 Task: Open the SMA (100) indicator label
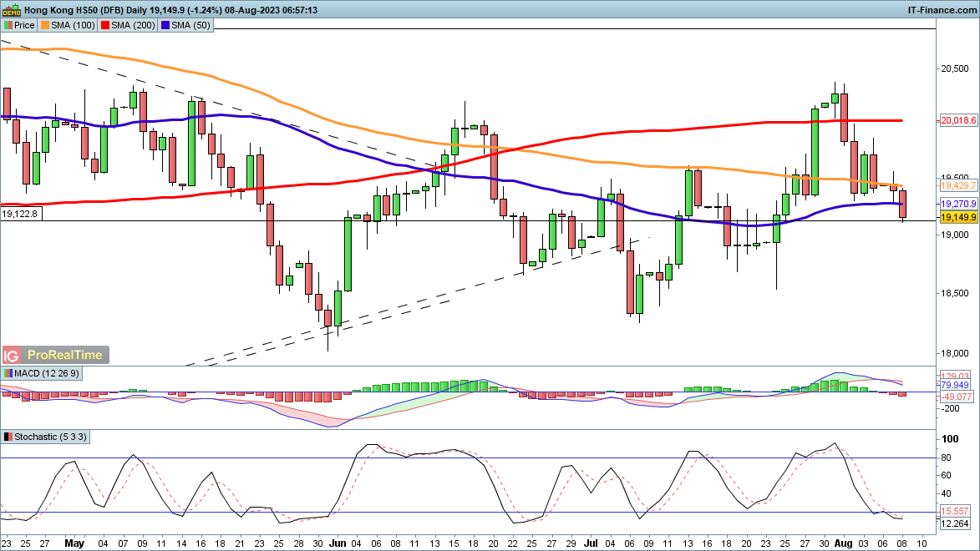coord(74,26)
